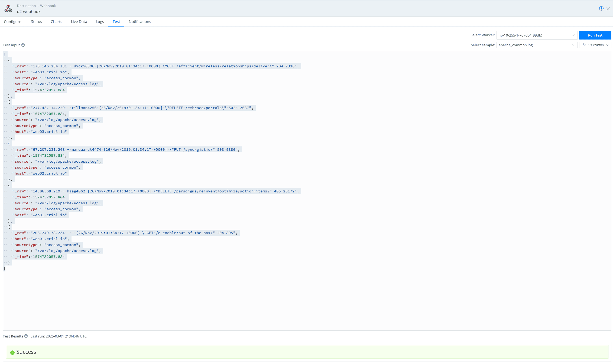Switch to the Notifications tab
The width and height of the screenshot is (613, 364).
(x=140, y=22)
